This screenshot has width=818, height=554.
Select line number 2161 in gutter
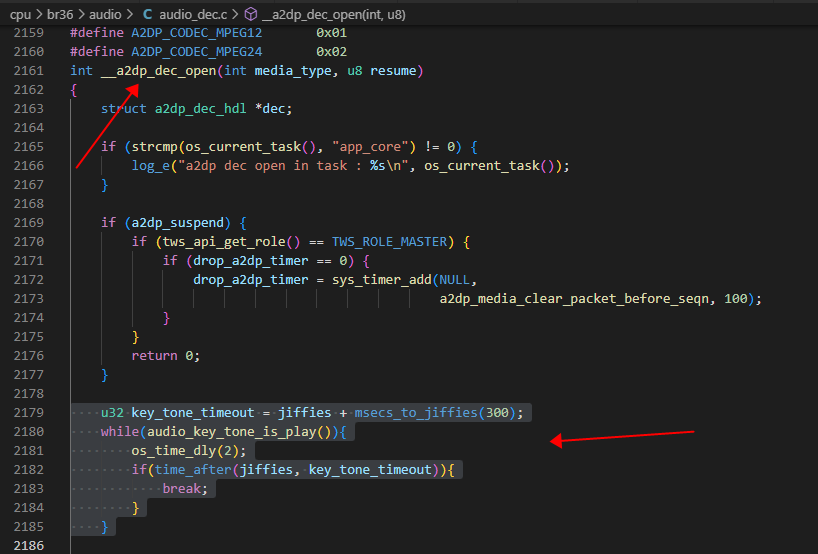click(x=29, y=70)
